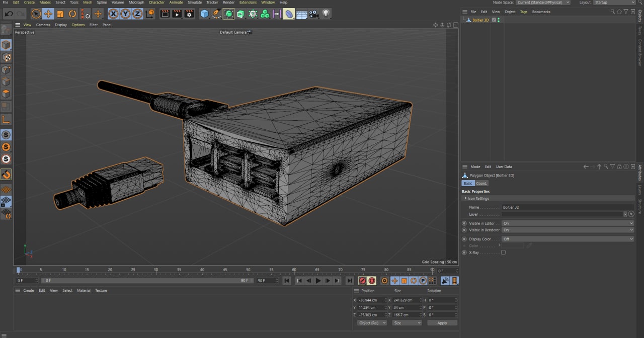Add a Light object to the scene
This screenshot has width=644, height=338.
coord(326,14)
